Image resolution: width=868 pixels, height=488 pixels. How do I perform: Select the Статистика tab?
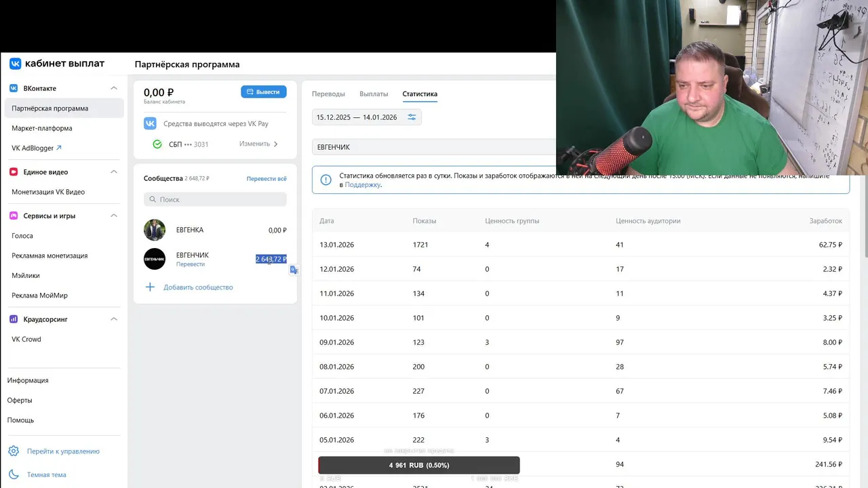[420, 94]
